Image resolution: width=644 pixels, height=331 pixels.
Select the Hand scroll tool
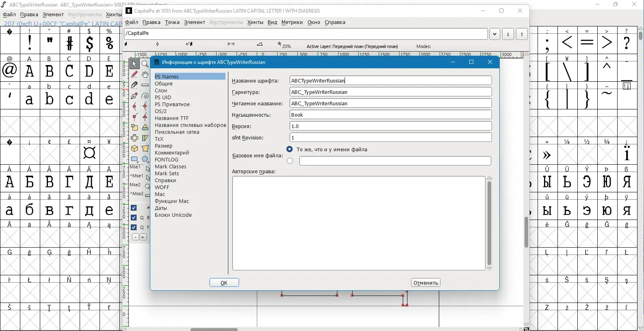[145, 75]
